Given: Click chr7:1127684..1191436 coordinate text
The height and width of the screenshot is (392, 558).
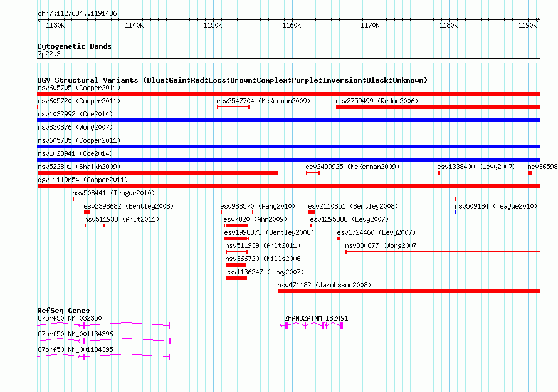Looking at the screenshot, I should pyautogui.click(x=77, y=13).
